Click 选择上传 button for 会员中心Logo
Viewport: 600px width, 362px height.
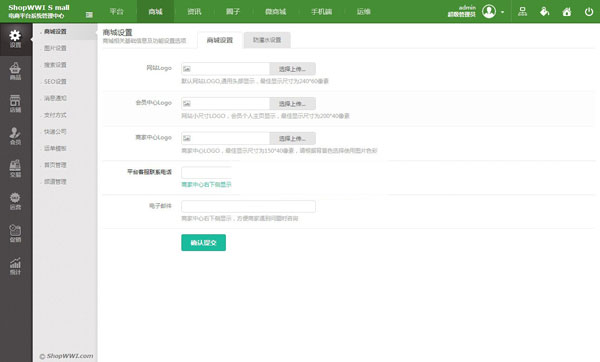(292, 104)
